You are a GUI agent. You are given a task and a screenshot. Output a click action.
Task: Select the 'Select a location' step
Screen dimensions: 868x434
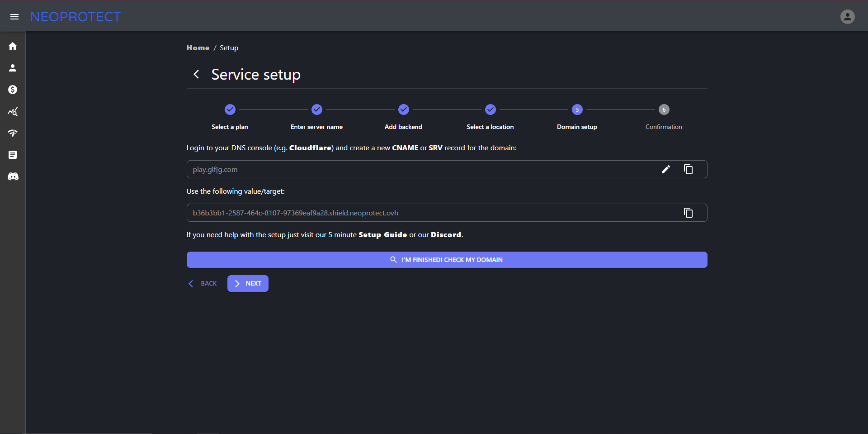coord(490,118)
